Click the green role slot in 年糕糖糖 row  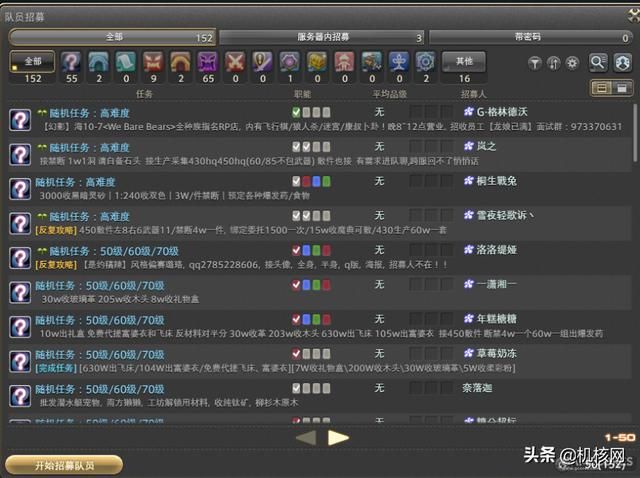pyautogui.click(x=316, y=319)
